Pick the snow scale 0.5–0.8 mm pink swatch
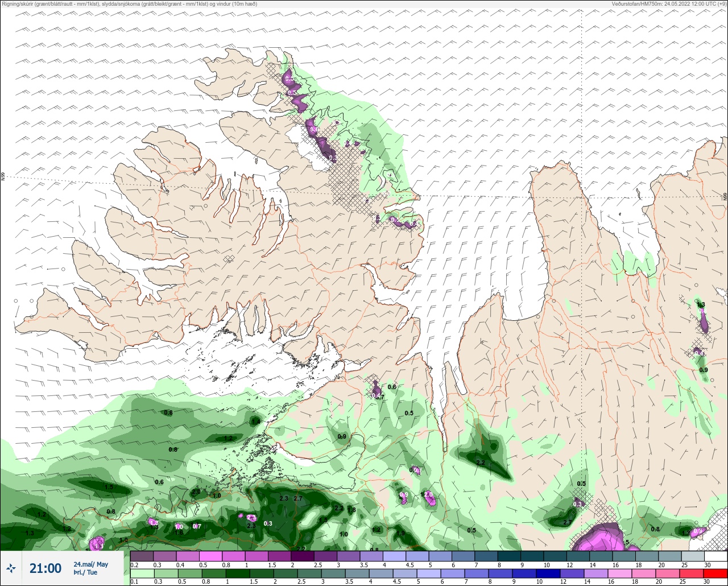 pyautogui.click(x=210, y=556)
